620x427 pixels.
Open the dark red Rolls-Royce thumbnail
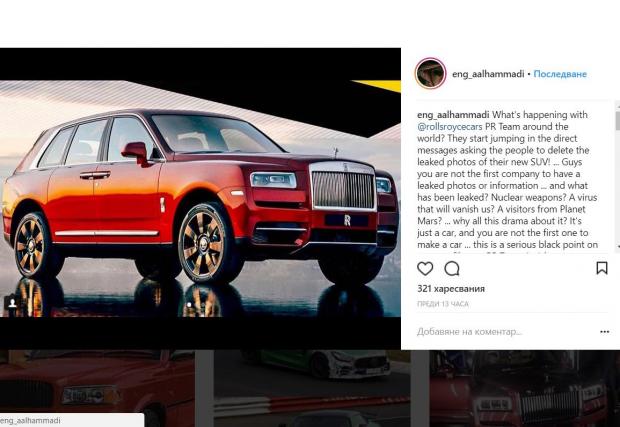pyautogui.click(x=525, y=388)
